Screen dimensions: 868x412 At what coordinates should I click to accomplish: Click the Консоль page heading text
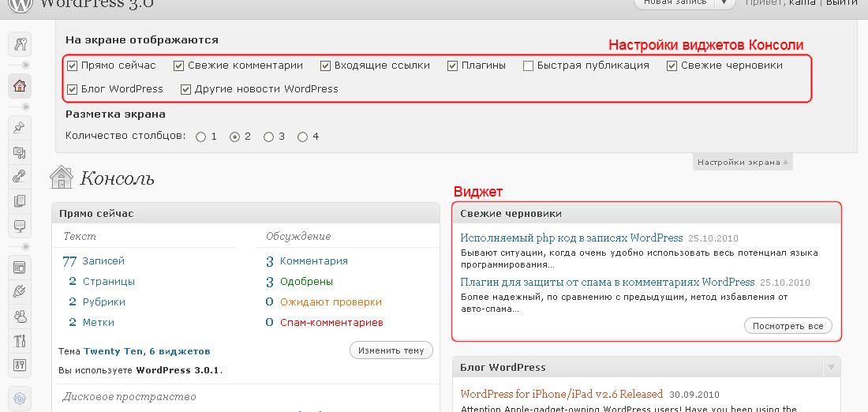(117, 178)
